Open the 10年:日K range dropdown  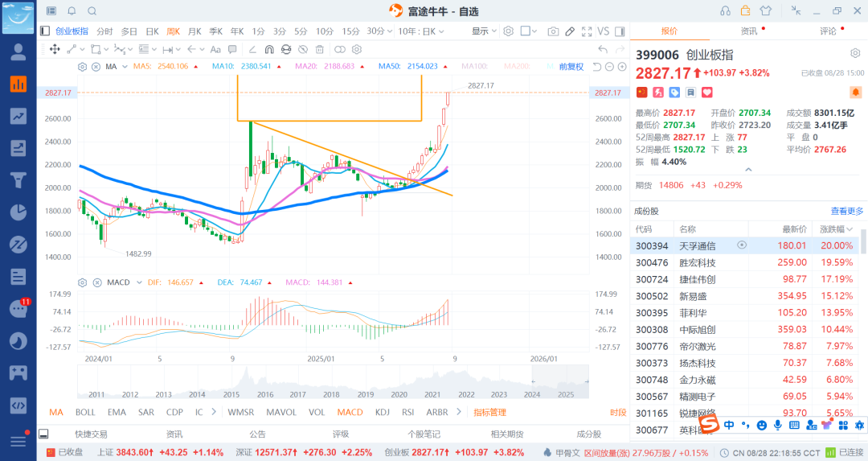point(421,31)
